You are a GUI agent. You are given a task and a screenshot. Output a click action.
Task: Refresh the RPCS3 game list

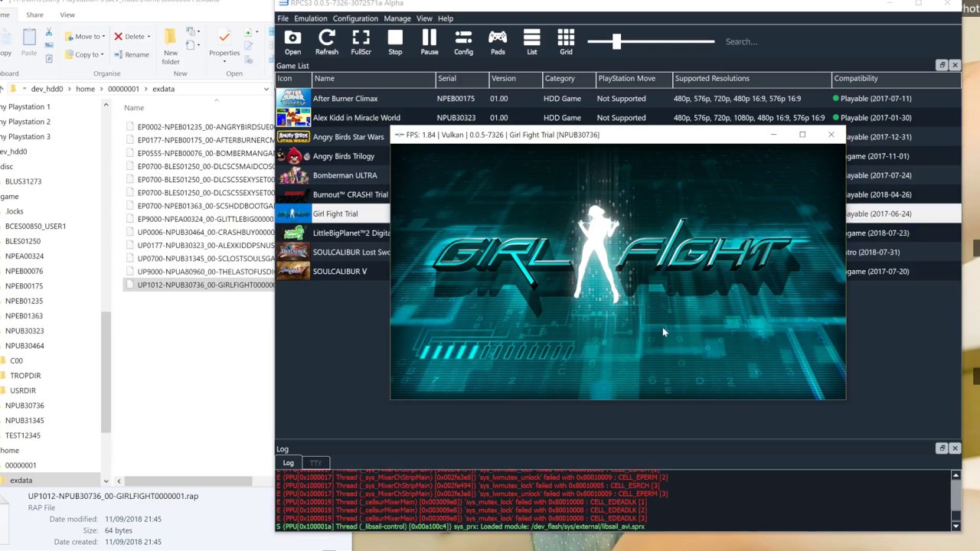click(x=326, y=42)
